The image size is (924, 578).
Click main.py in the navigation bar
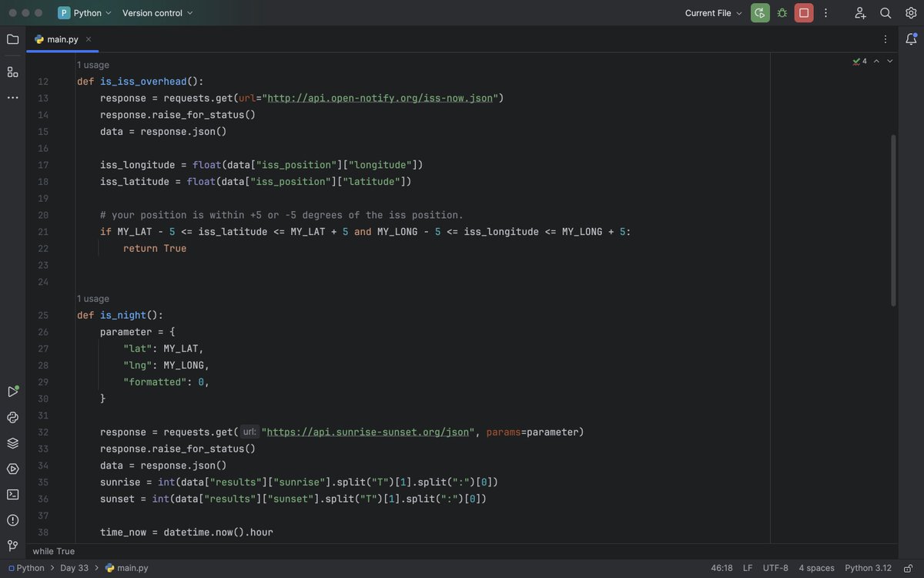(126, 568)
